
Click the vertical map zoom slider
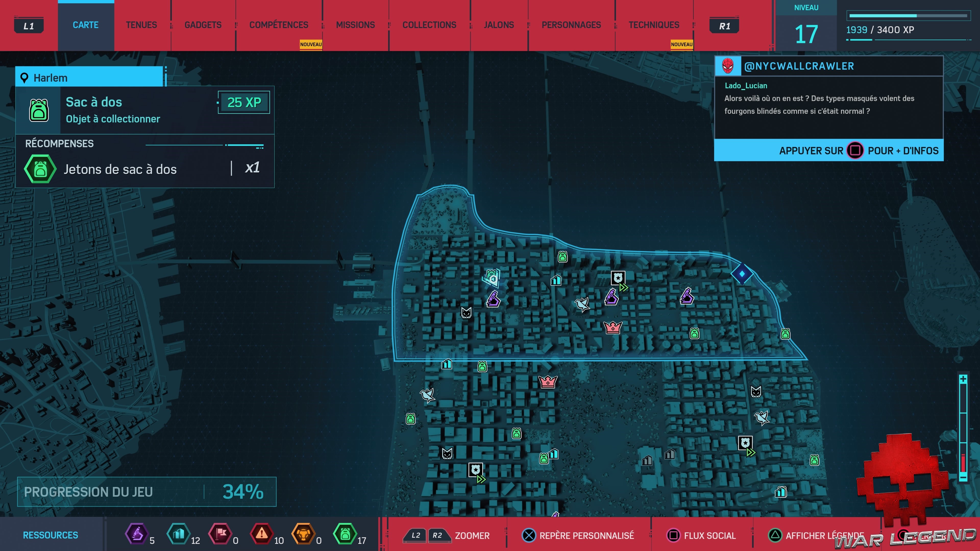[x=963, y=428]
